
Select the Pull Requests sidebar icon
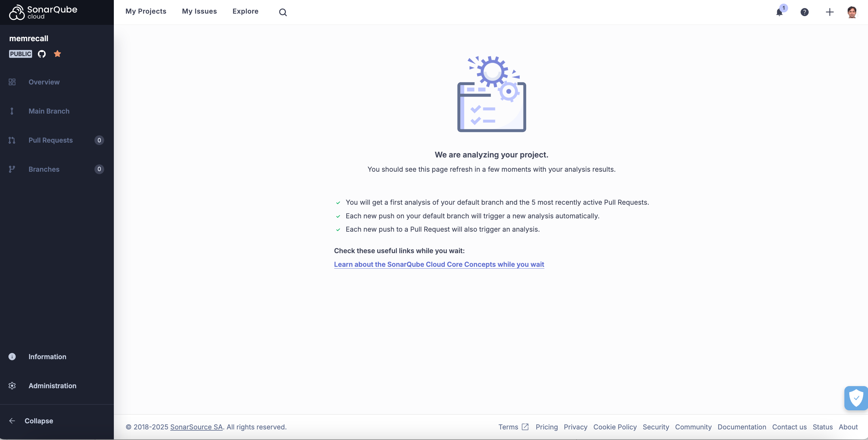12,140
